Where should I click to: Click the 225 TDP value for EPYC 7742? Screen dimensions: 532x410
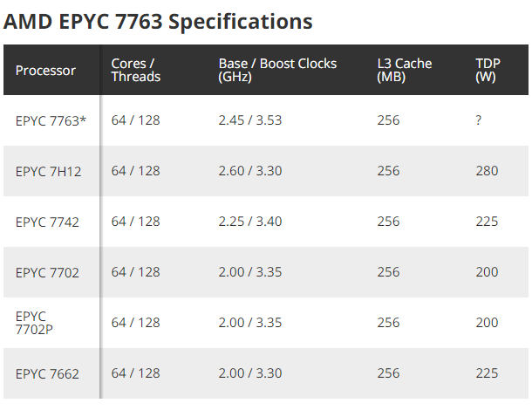click(x=487, y=222)
